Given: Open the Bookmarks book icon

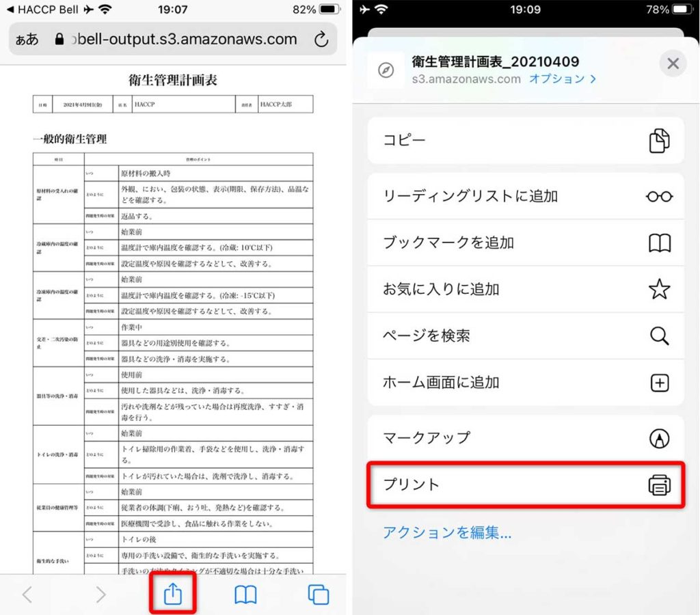Looking at the screenshot, I should [245, 594].
